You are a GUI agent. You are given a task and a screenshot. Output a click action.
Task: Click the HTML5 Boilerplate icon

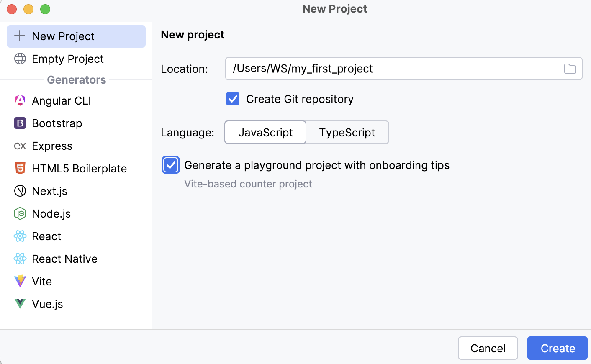tap(20, 168)
